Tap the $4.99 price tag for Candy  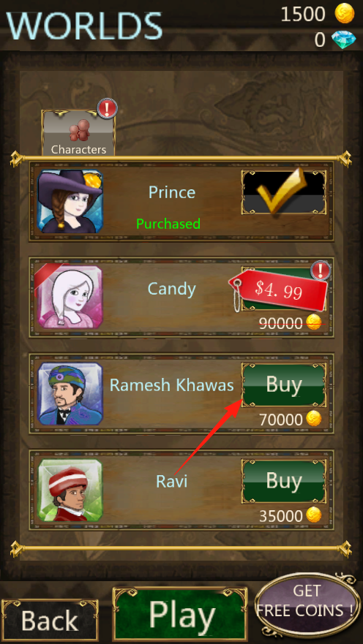(279, 290)
